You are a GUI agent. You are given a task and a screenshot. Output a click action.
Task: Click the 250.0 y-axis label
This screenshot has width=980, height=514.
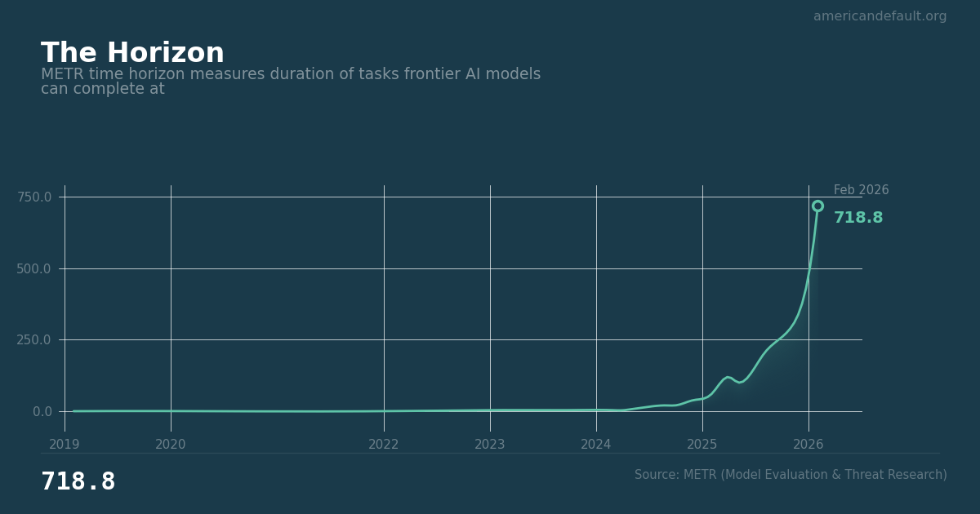click(x=33, y=339)
